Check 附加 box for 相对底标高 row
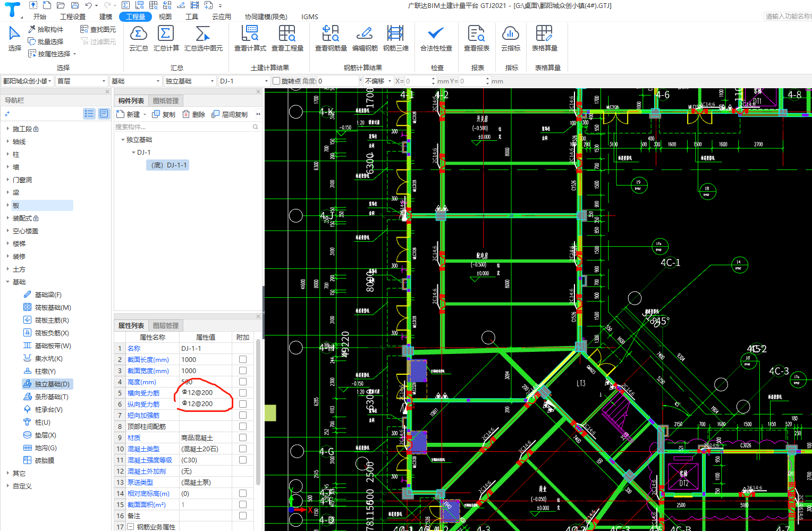Image resolution: width=812 pixels, height=531 pixels. tap(243, 493)
